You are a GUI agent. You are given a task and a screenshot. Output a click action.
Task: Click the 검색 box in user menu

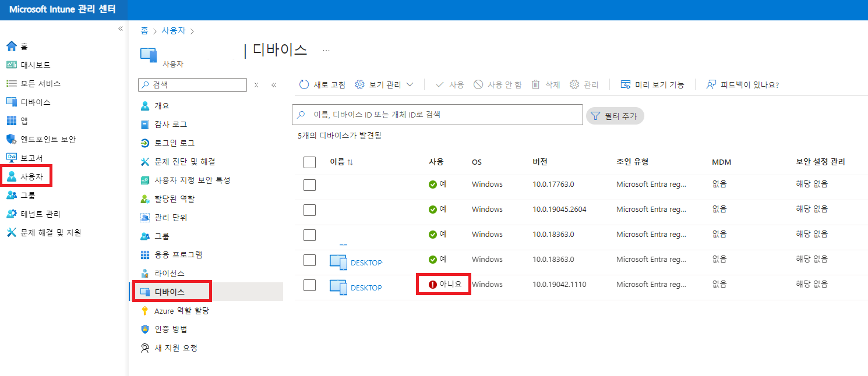click(192, 85)
